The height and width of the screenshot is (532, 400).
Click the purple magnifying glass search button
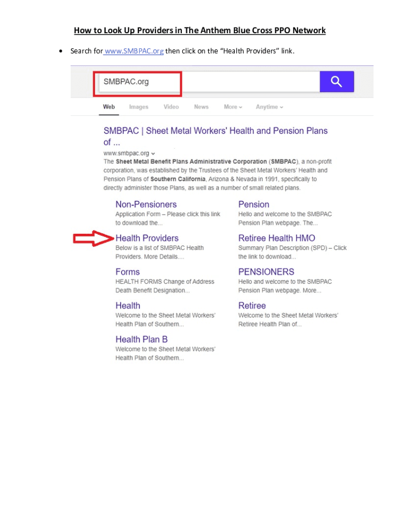(337, 82)
